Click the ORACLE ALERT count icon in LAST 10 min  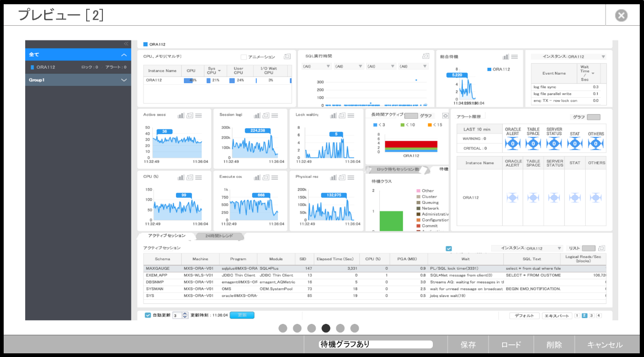[x=512, y=144]
